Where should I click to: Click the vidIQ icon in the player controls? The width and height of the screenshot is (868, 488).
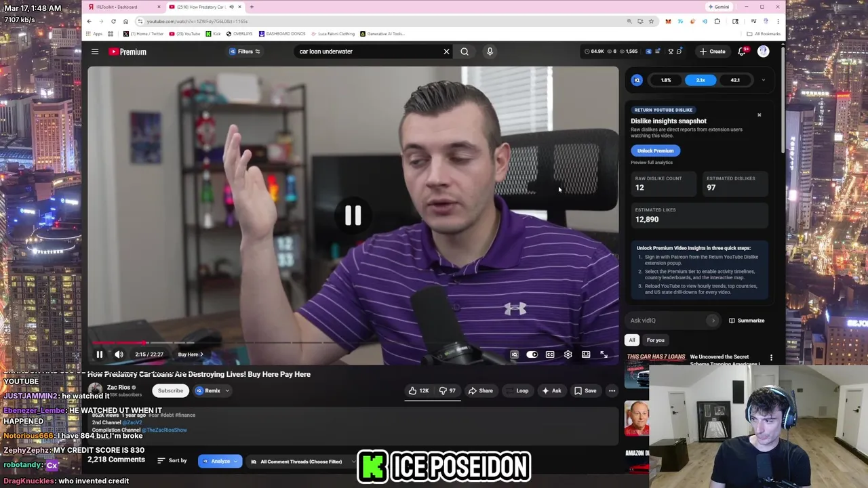515,354
